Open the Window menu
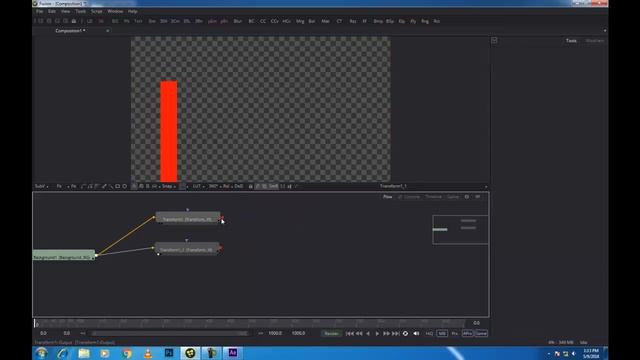Viewport: 640px width, 360px height. tap(115, 11)
